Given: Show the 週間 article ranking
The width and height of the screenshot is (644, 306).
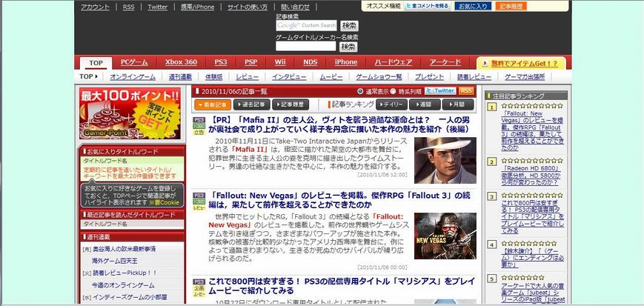Looking at the screenshot, I should pyautogui.click(x=425, y=104).
